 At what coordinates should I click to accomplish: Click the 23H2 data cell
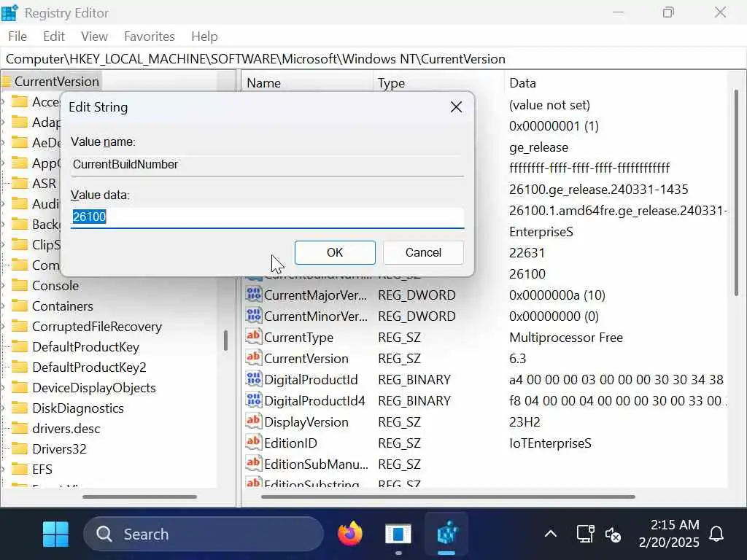525,422
